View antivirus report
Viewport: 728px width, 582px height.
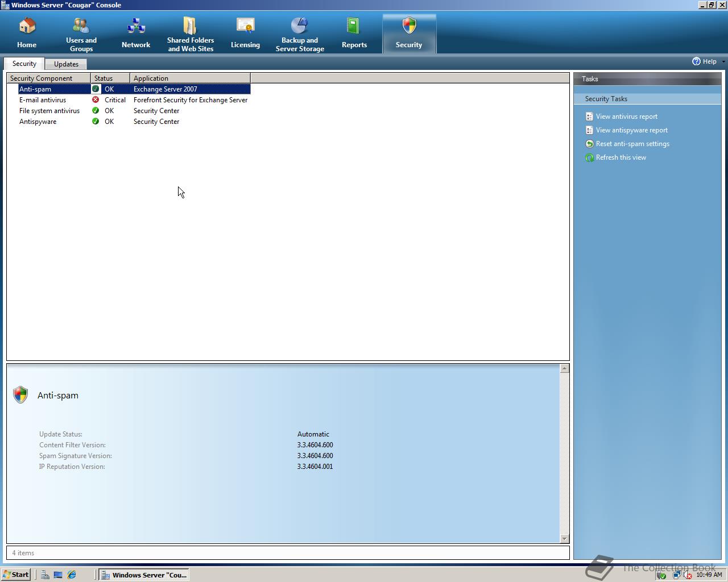coord(627,117)
